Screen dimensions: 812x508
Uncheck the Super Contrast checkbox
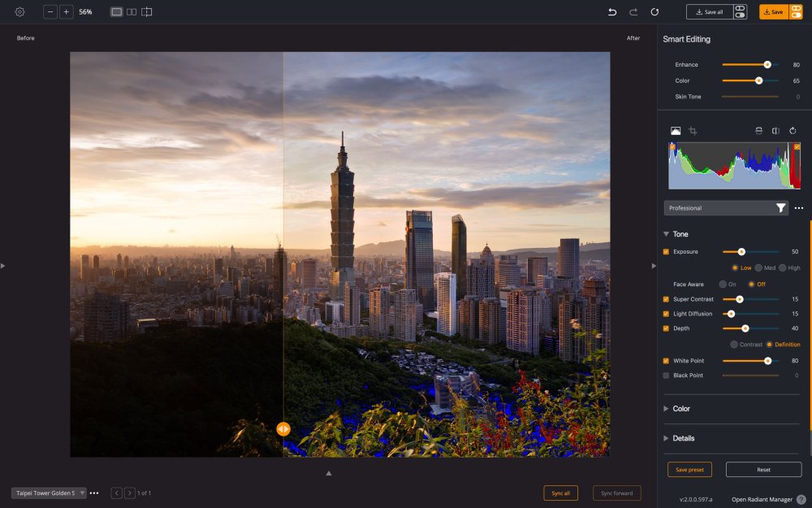pos(666,299)
